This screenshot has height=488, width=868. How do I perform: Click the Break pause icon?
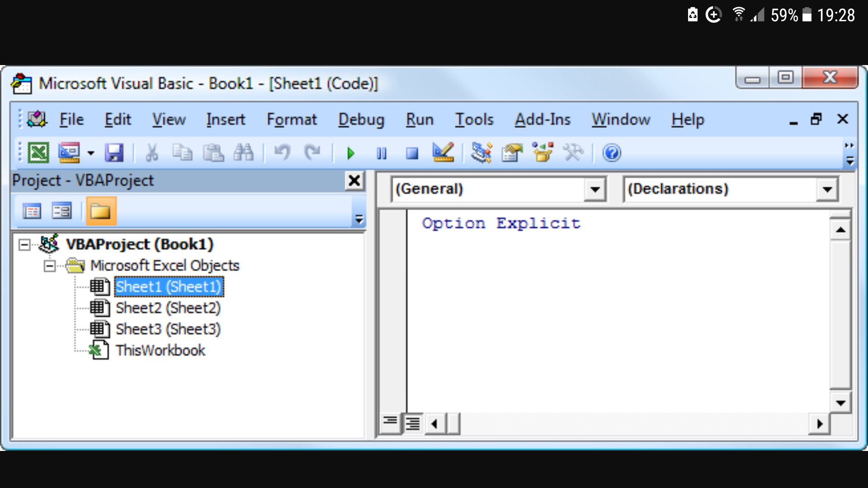(382, 154)
